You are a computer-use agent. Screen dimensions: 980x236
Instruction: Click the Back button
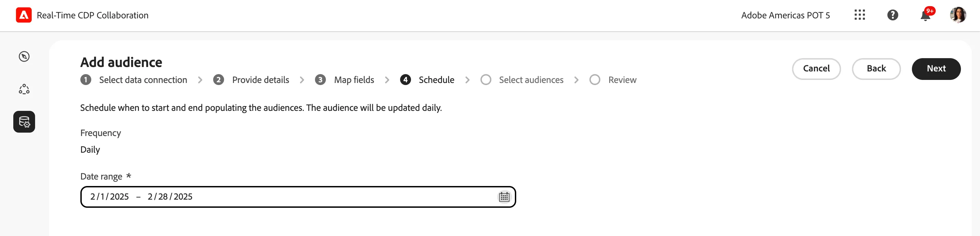tap(876, 69)
